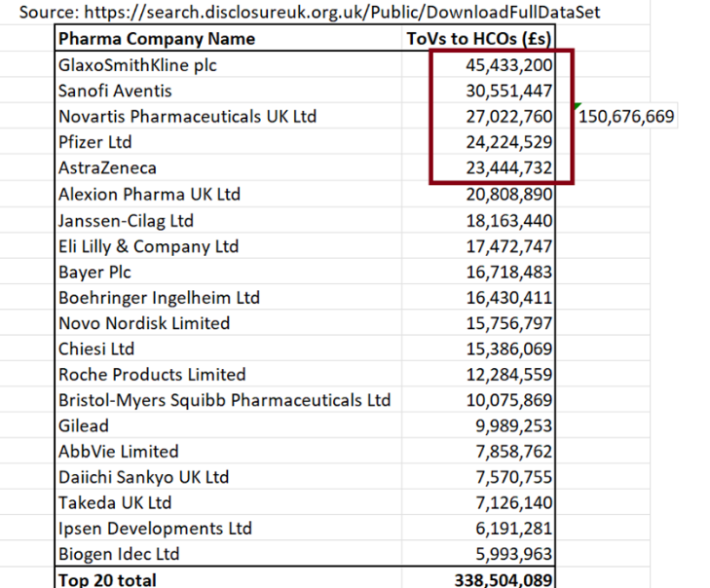Select the Novo Nordisk Limited cell
This screenshot has height=588, width=710.
[x=144, y=323]
